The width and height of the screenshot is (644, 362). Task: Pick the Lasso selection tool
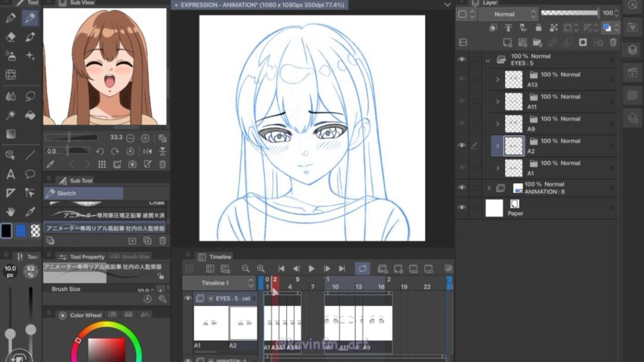pyautogui.click(x=30, y=96)
